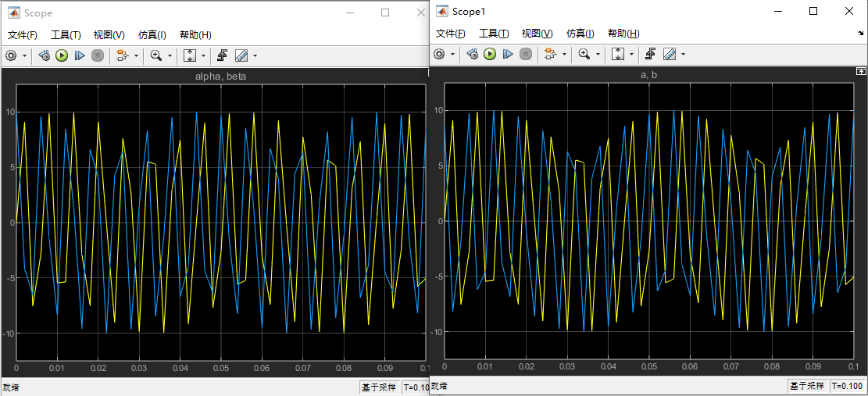Click step back icon in Scope1 window

[x=472, y=54]
